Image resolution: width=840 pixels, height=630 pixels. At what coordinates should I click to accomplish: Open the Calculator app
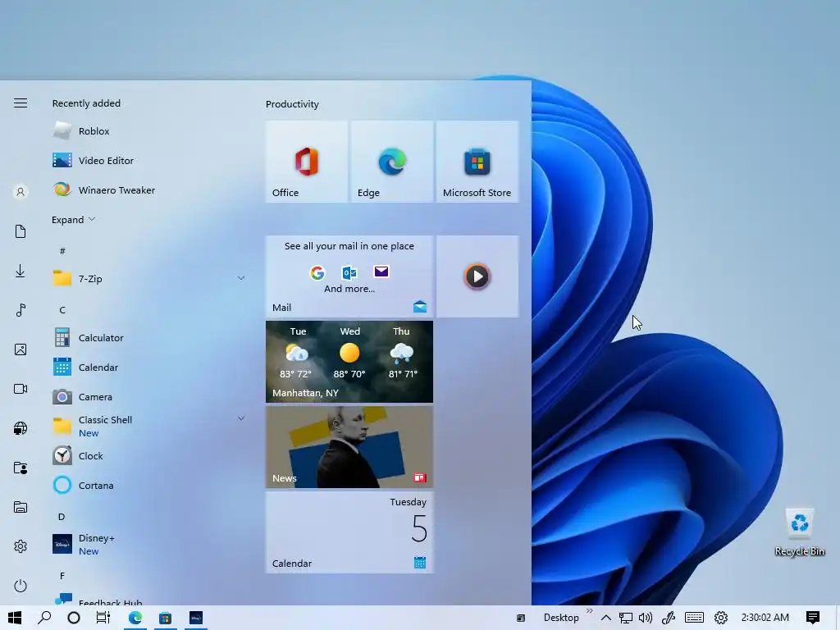click(148, 338)
